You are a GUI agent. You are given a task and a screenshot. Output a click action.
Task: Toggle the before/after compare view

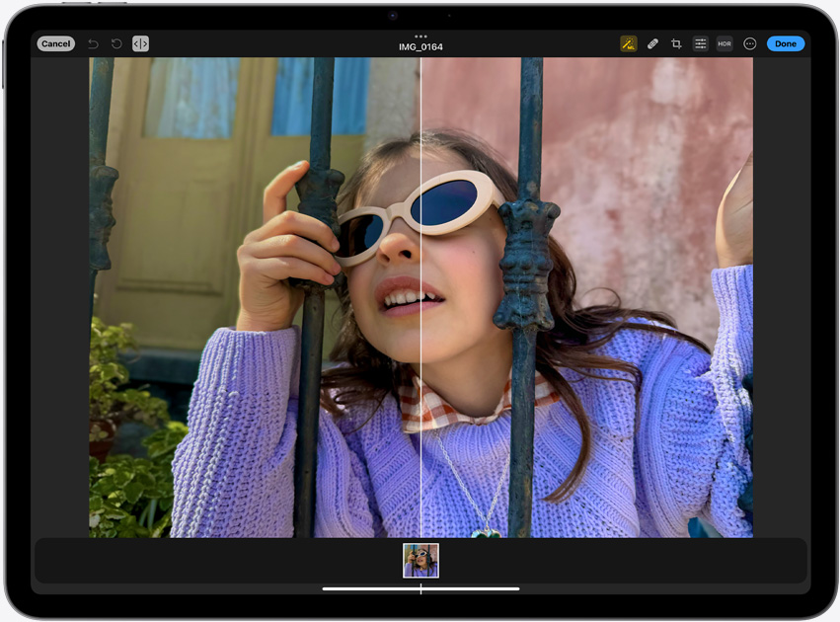(x=140, y=43)
